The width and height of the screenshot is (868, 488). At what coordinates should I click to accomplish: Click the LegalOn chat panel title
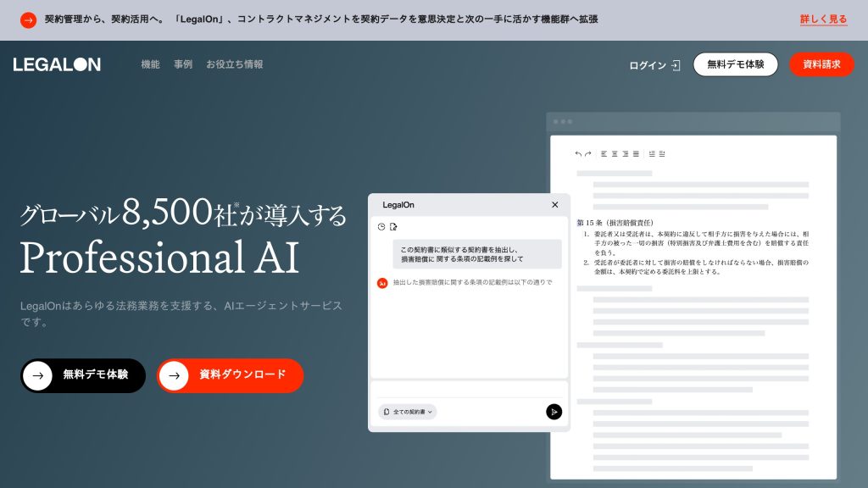[x=398, y=205]
